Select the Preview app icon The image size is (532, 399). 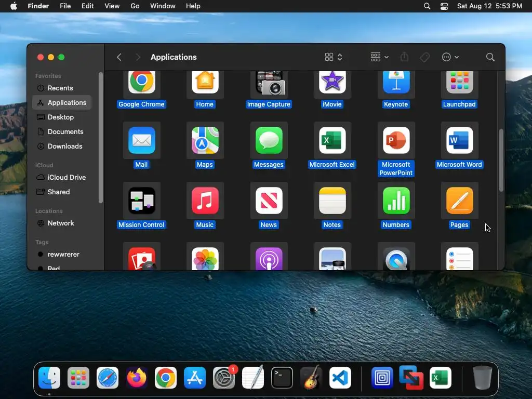coord(332,259)
